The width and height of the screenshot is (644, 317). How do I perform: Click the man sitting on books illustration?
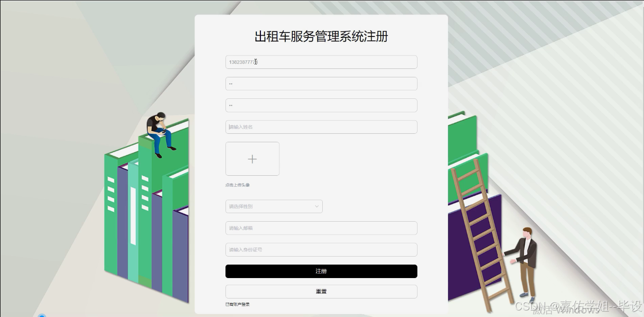pos(160,135)
